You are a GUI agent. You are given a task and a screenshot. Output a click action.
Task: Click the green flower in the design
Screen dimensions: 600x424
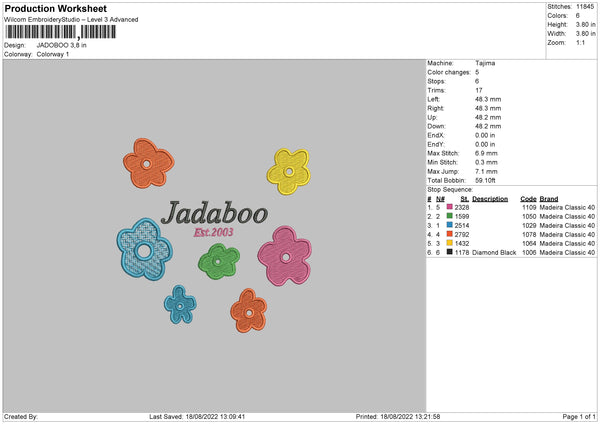pos(219,261)
